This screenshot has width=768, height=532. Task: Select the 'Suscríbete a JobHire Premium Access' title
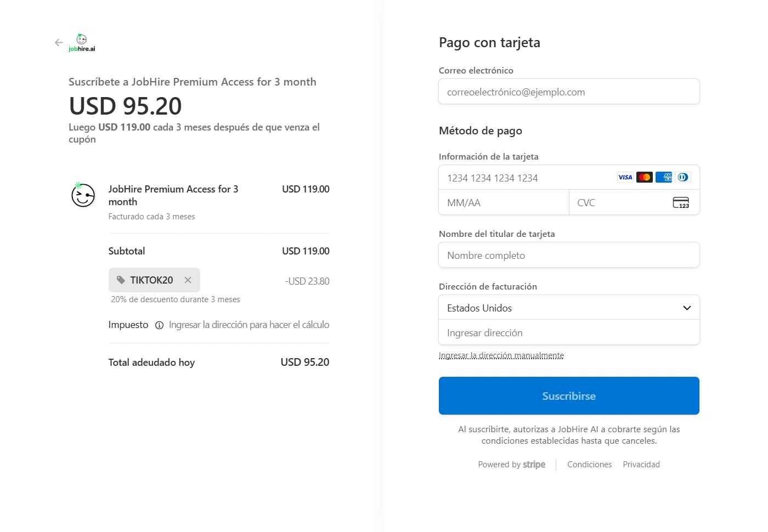click(192, 82)
